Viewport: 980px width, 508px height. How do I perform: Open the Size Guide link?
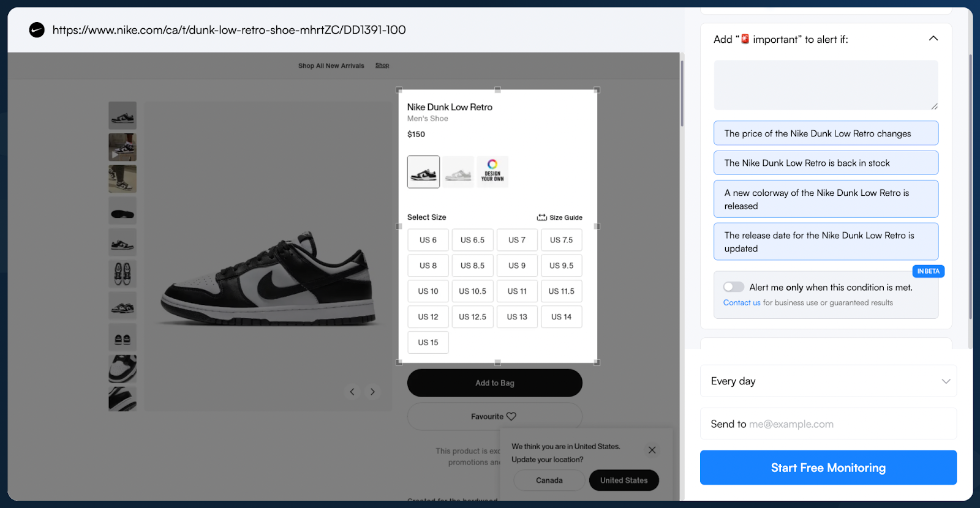[560, 217]
